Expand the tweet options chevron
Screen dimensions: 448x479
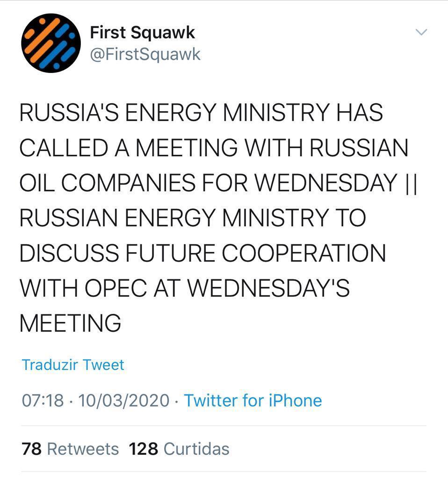pos(422,32)
